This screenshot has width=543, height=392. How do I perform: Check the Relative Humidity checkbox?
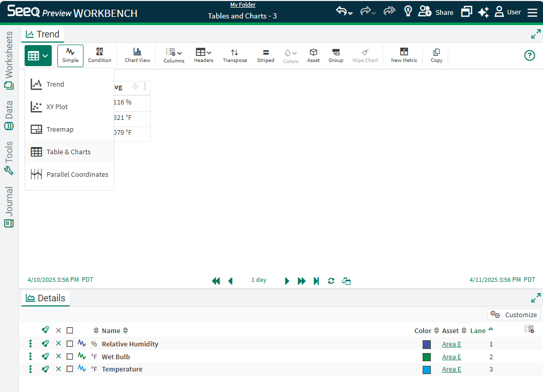[70, 344]
